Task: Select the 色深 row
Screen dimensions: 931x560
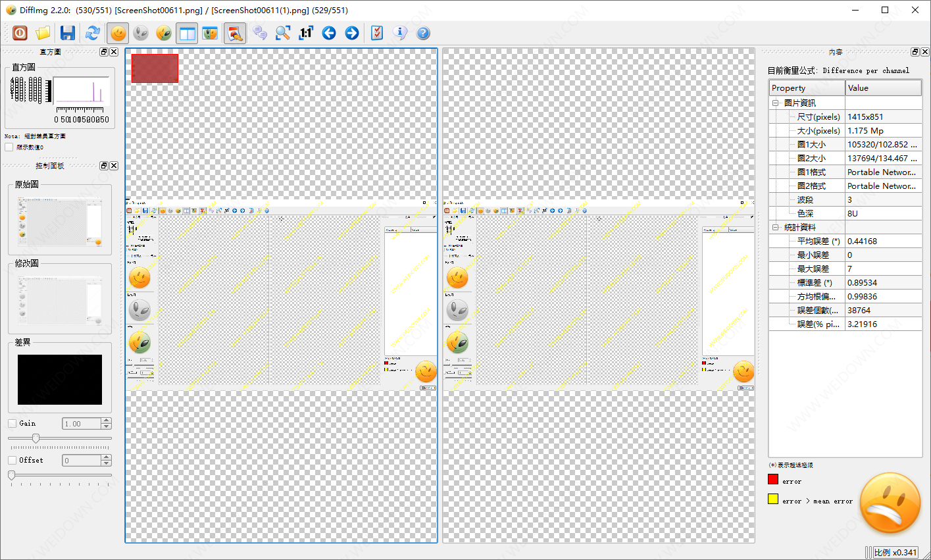Action: [x=845, y=213]
